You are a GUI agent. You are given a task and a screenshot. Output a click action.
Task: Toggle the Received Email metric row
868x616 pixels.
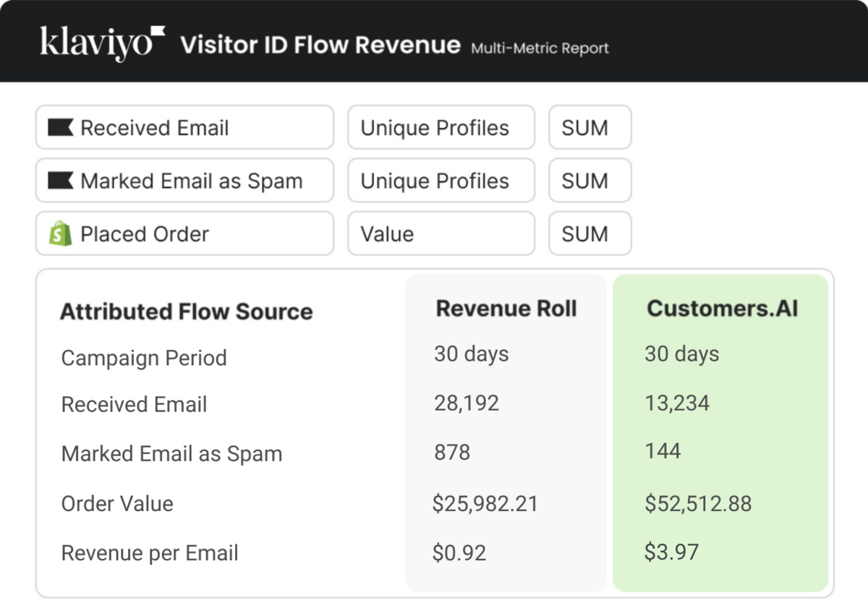pyautogui.click(x=184, y=127)
